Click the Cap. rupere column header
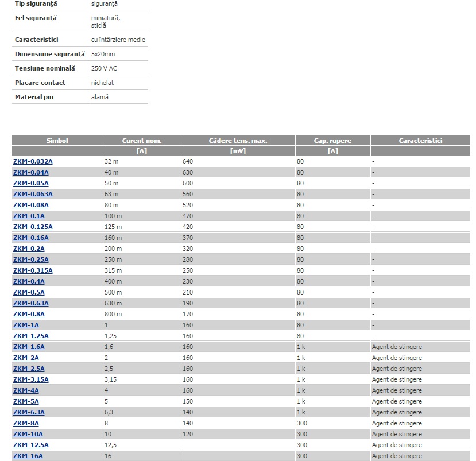Viewport: 476px width, 461px height. [x=332, y=141]
